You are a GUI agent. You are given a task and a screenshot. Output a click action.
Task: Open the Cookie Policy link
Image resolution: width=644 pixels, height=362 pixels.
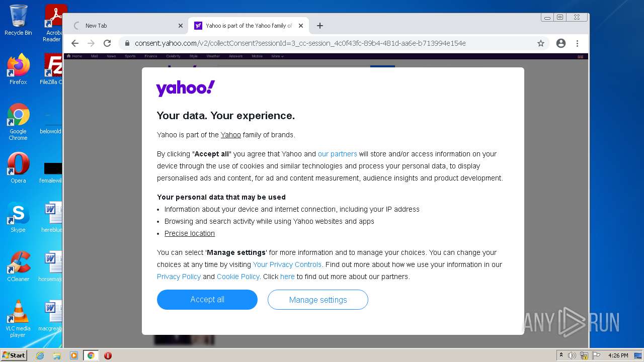coord(238,277)
